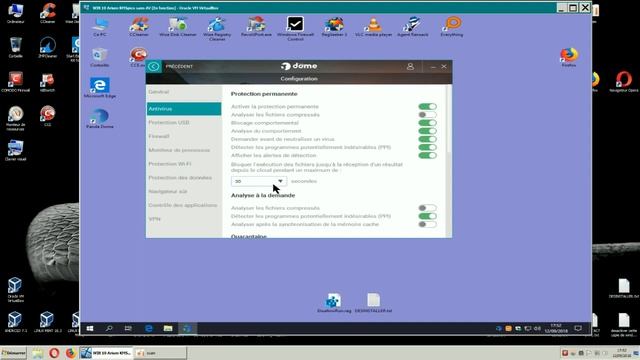This screenshot has height=360, width=640.
Task: Open Wise Registry Cleaner desktop shortcut
Action: [x=217, y=29]
